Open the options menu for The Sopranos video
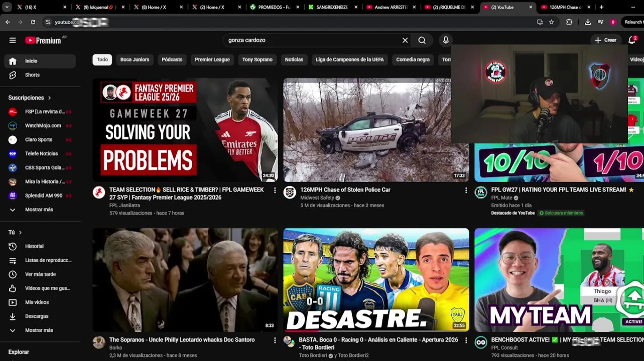 [275, 340]
